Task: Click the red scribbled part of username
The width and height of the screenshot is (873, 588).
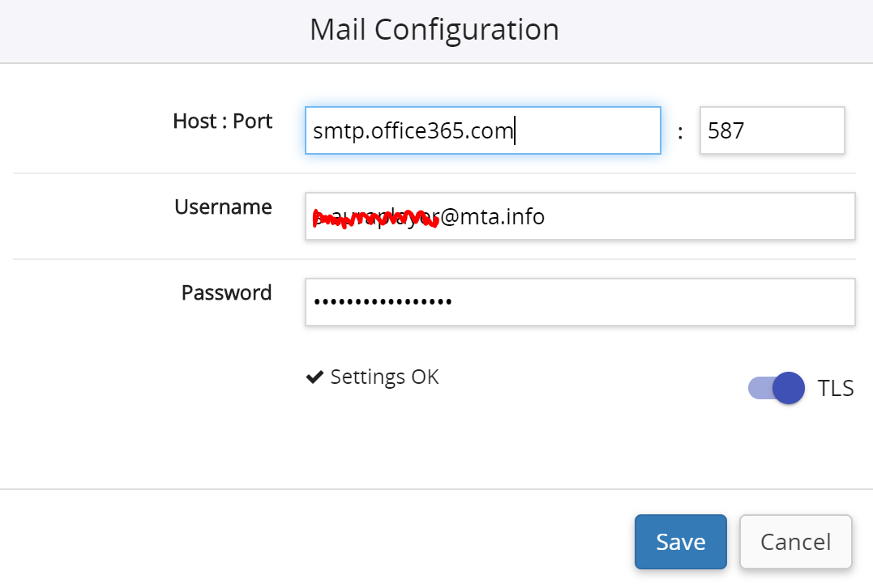Action: pyautogui.click(x=374, y=217)
